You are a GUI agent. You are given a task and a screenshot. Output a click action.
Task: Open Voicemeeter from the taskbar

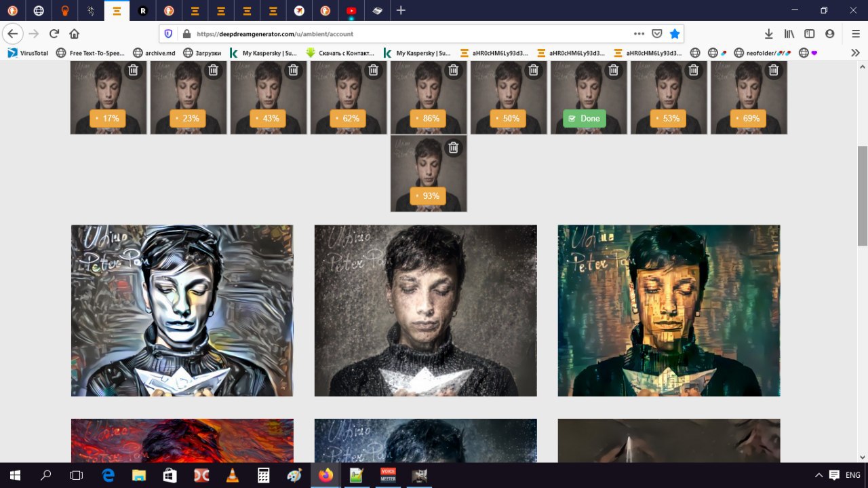(388, 475)
